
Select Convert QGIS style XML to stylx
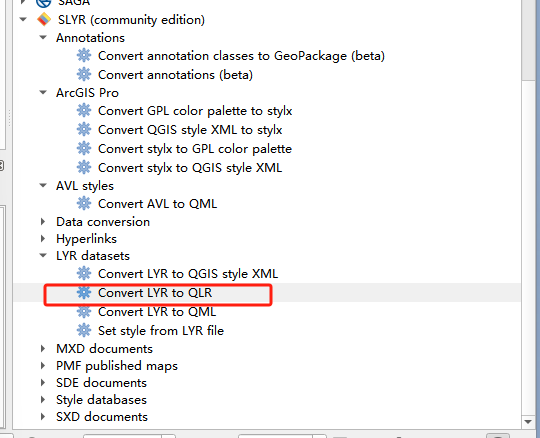[190, 130]
